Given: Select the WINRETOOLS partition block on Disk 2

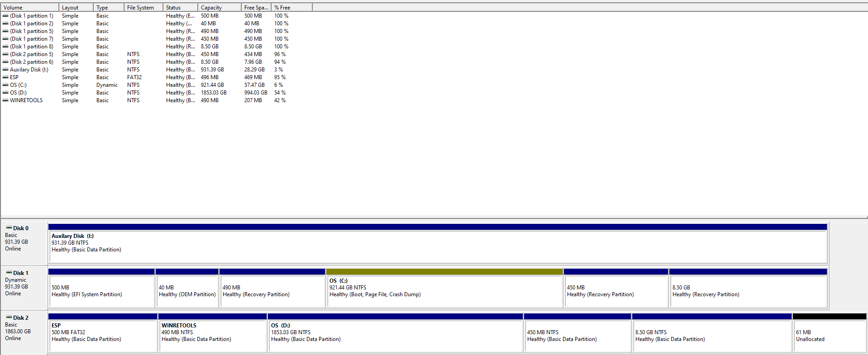Looking at the screenshot, I should (213, 333).
